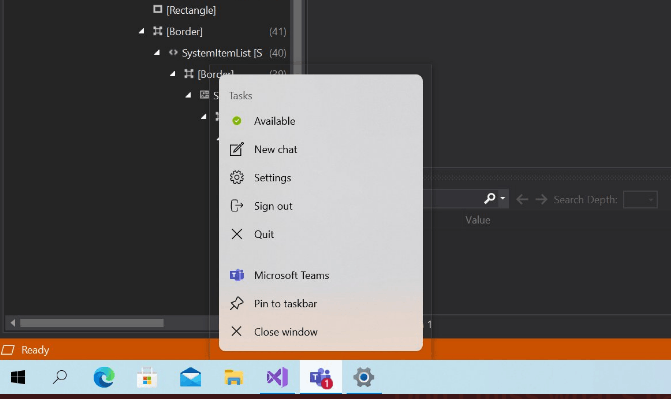Open the Windows Start menu
Screen dimensions: 671x399
pos(18,377)
